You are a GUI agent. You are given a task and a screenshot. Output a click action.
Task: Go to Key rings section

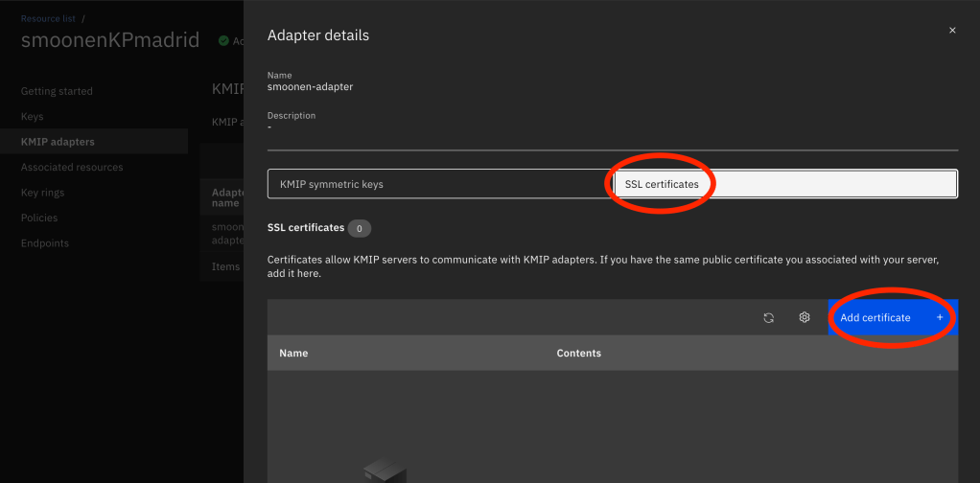[x=43, y=193]
